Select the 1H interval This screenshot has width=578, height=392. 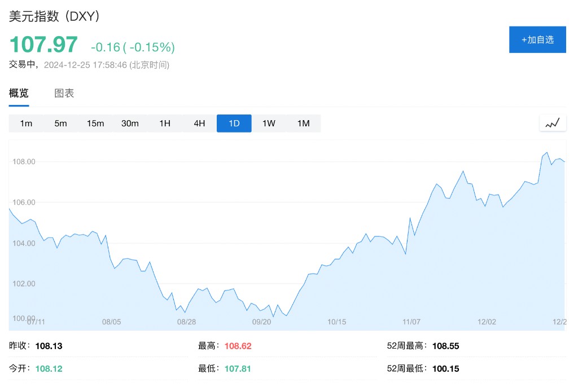[x=165, y=124]
